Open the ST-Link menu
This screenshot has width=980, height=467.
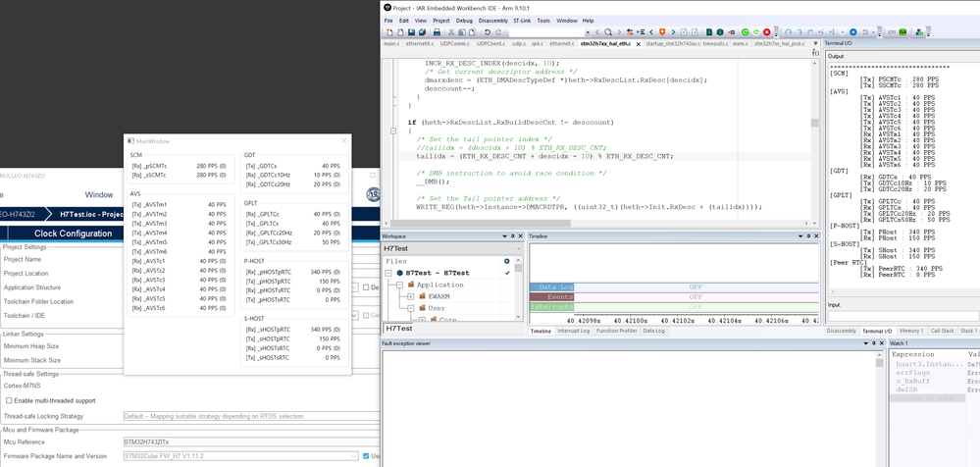[522, 21]
